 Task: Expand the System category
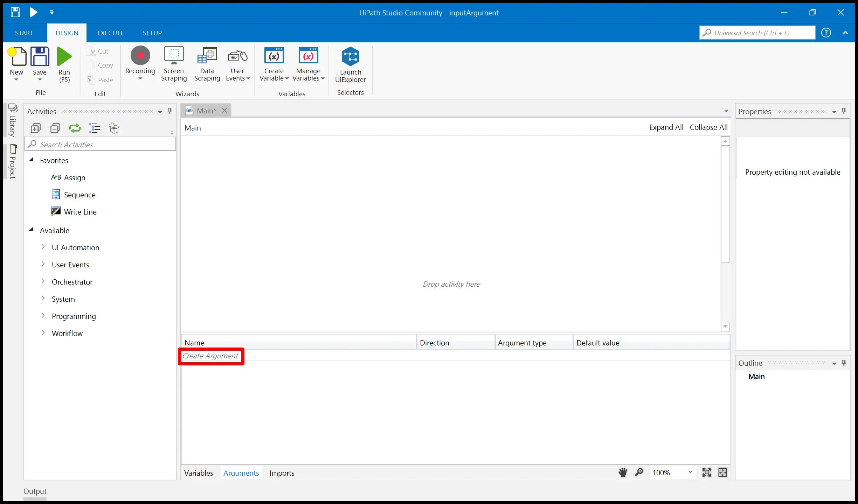(x=43, y=299)
